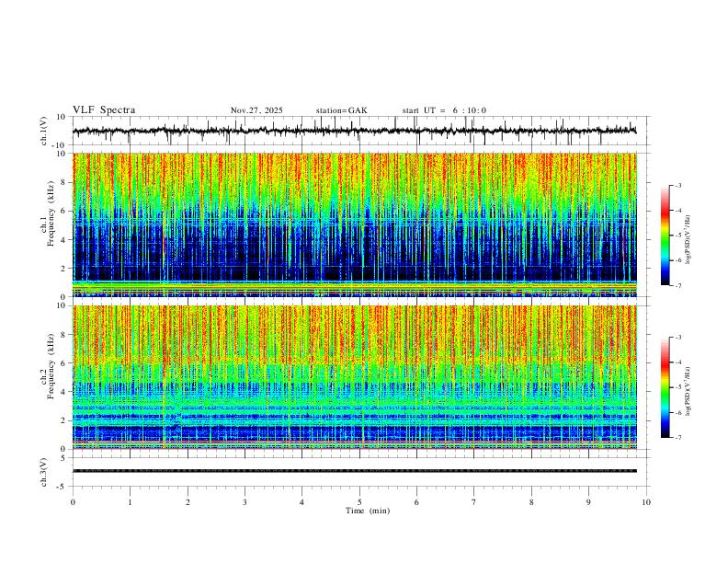Viewport: 728px width, 563px height.
Task: Click the "-7" label on ch.2 color bar
Action: [x=678, y=437]
